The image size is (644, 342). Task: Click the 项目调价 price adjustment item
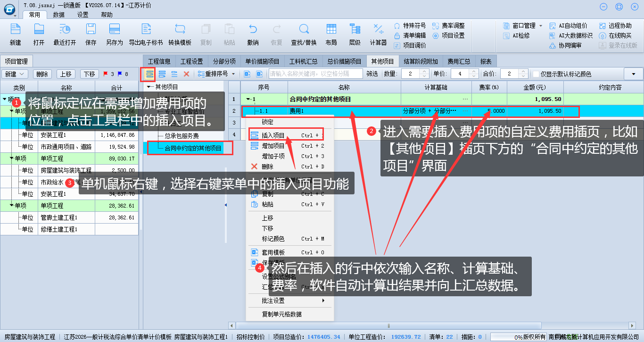[x=410, y=45]
